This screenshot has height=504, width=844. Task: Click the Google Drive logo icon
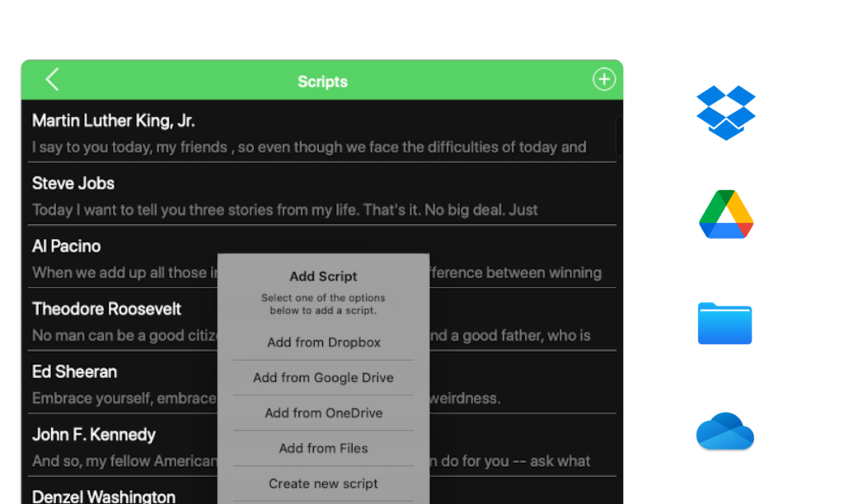coord(725,214)
